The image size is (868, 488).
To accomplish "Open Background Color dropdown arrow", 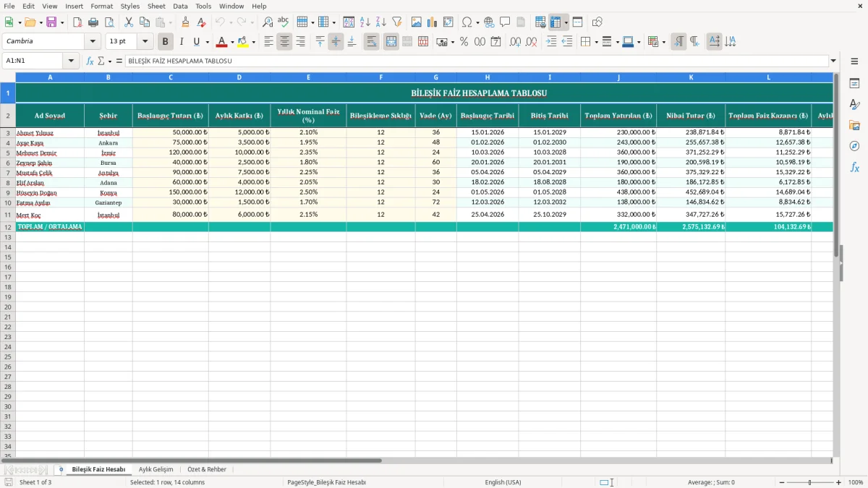I will (253, 42).
